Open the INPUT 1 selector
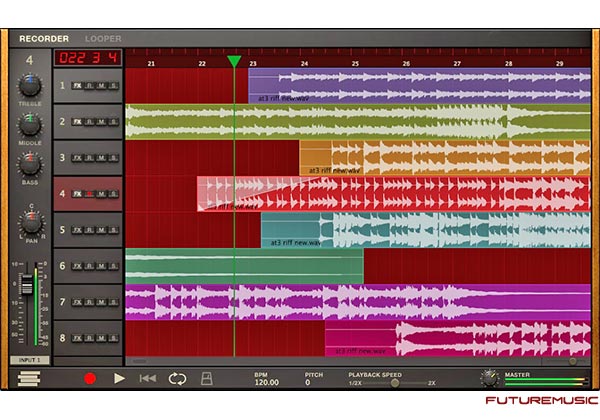Image resolution: width=600 pixels, height=420 pixels. (30, 360)
